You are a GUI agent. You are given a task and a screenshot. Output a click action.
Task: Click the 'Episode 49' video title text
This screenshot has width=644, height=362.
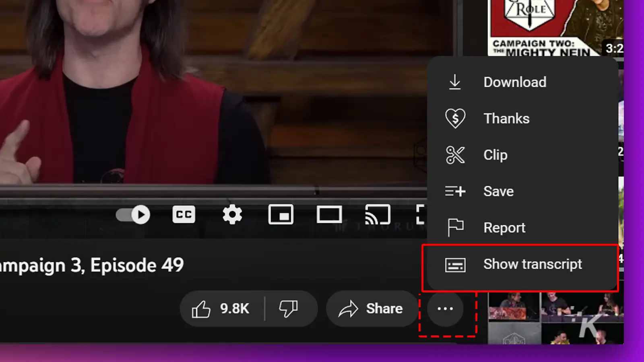click(x=137, y=265)
